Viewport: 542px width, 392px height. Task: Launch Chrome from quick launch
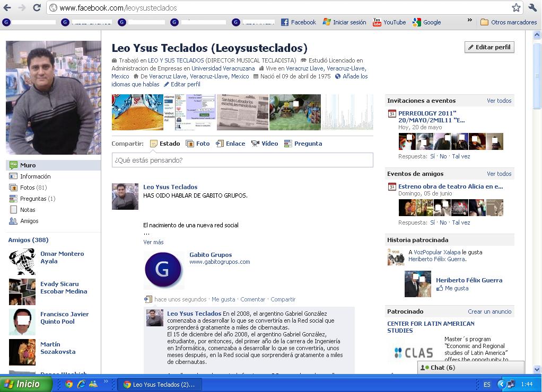click(69, 384)
